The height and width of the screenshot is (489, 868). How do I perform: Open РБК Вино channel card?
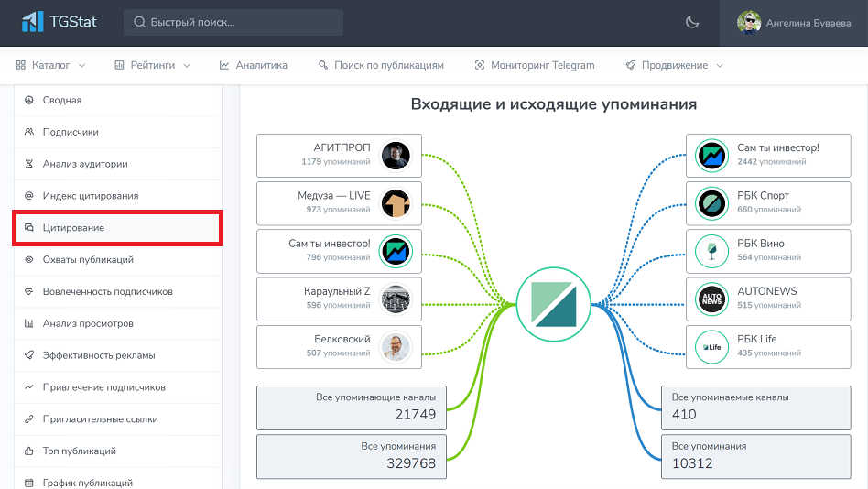coord(768,252)
